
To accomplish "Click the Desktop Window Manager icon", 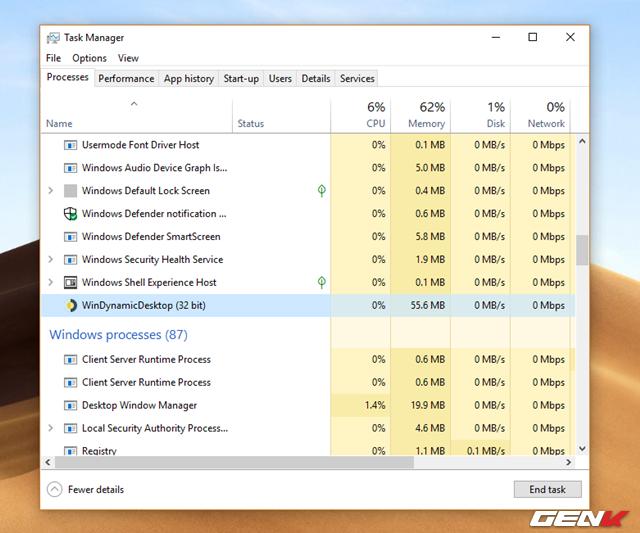I will (70, 405).
